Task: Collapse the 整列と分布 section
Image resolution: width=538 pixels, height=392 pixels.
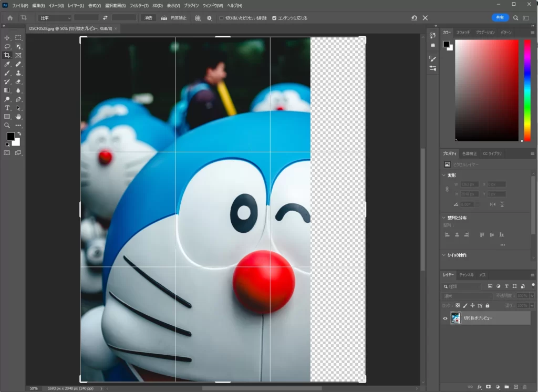Action: [x=443, y=218]
